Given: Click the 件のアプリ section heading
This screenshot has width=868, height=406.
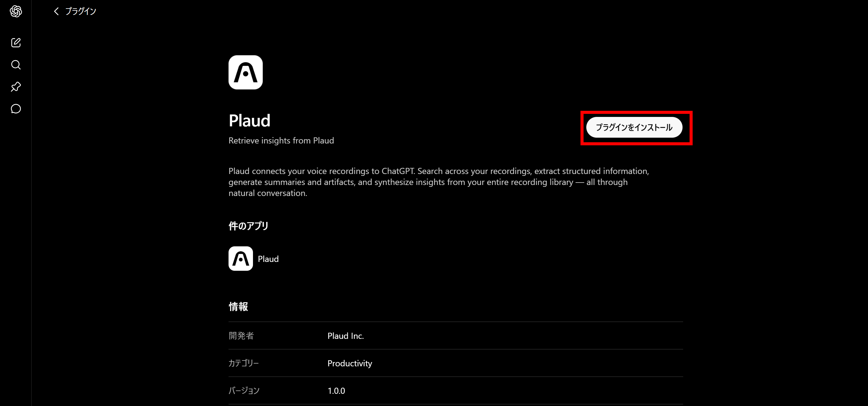Looking at the screenshot, I should click(x=248, y=226).
